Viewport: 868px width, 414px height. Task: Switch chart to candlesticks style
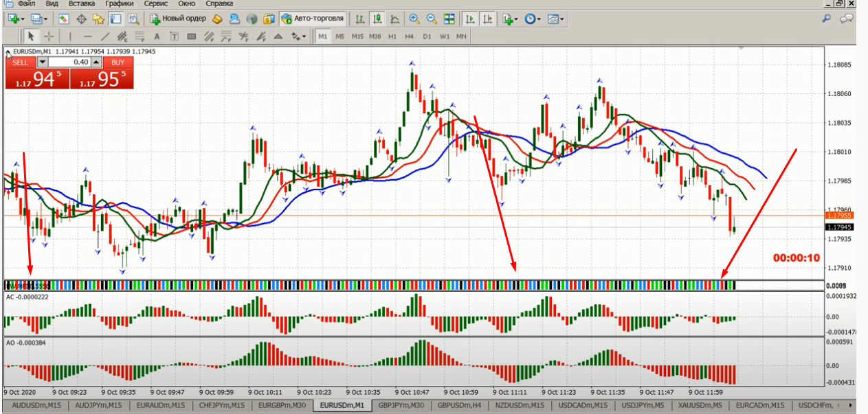[x=376, y=19]
